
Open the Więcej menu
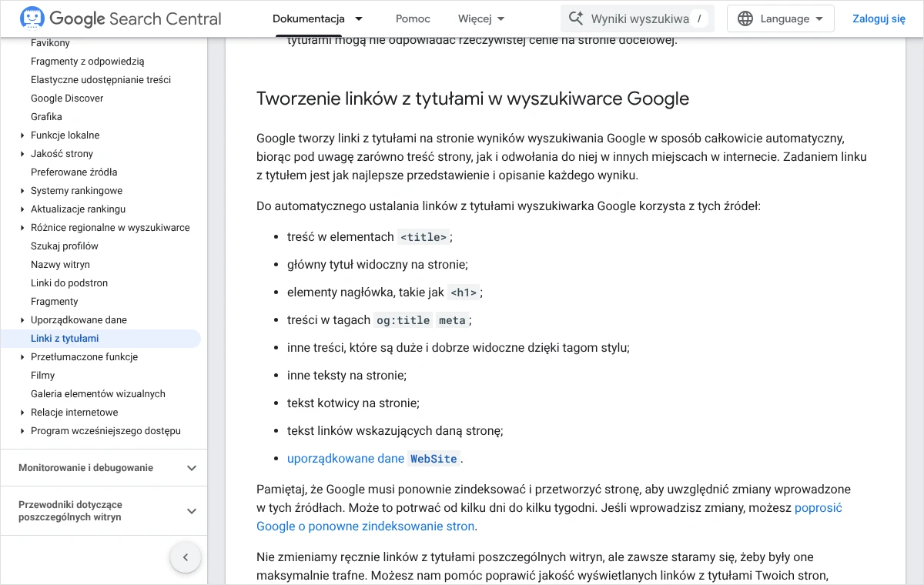481,18
